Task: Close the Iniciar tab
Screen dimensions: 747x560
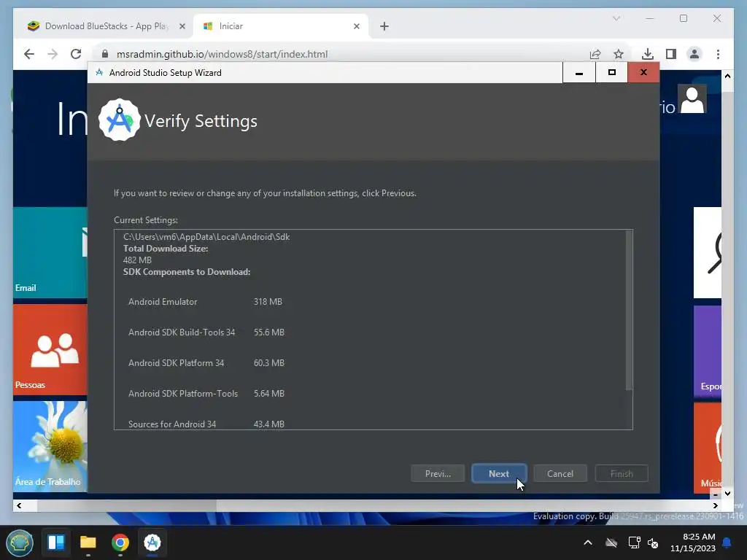Action: click(356, 26)
